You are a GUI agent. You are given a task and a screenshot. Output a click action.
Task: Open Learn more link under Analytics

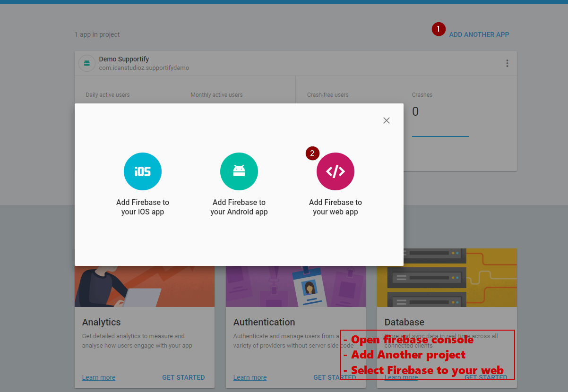point(99,377)
